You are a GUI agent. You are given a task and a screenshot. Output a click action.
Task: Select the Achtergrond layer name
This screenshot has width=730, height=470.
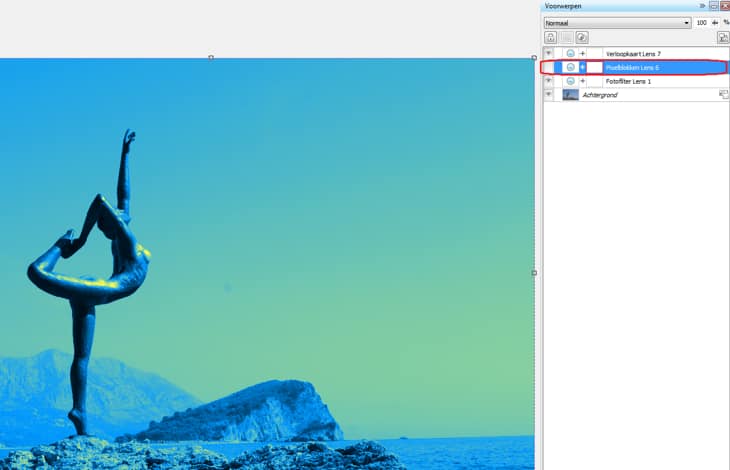click(x=600, y=95)
